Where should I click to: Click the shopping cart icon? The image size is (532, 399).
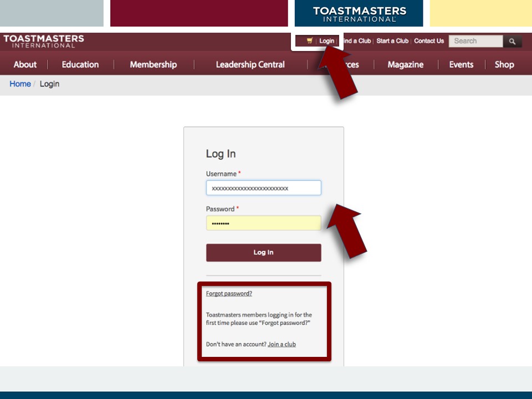pos(309,41)
